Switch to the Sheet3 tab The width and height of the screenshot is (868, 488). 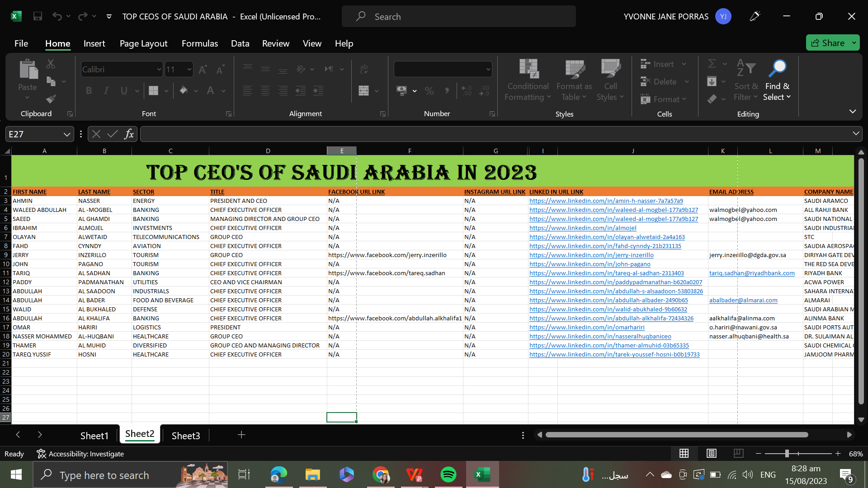185,436
